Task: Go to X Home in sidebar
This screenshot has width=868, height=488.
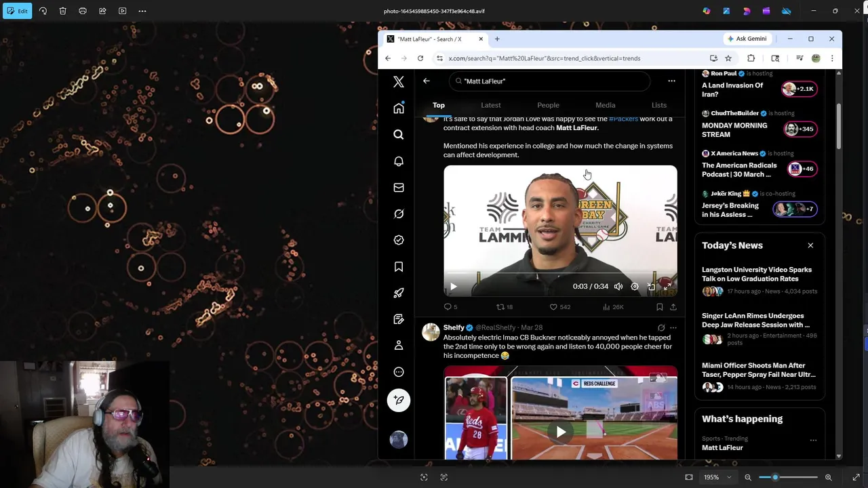Action: pos(399,108)
